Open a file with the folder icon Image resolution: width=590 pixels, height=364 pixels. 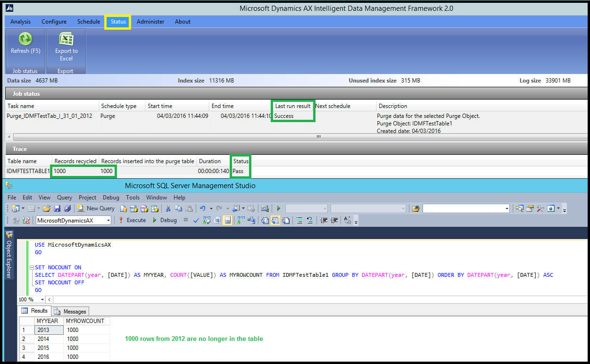46,208
